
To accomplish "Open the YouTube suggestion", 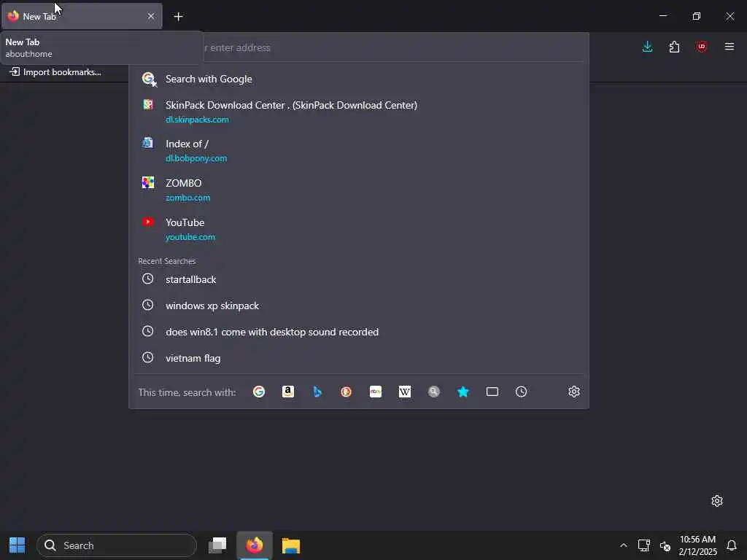I will 359,229.
